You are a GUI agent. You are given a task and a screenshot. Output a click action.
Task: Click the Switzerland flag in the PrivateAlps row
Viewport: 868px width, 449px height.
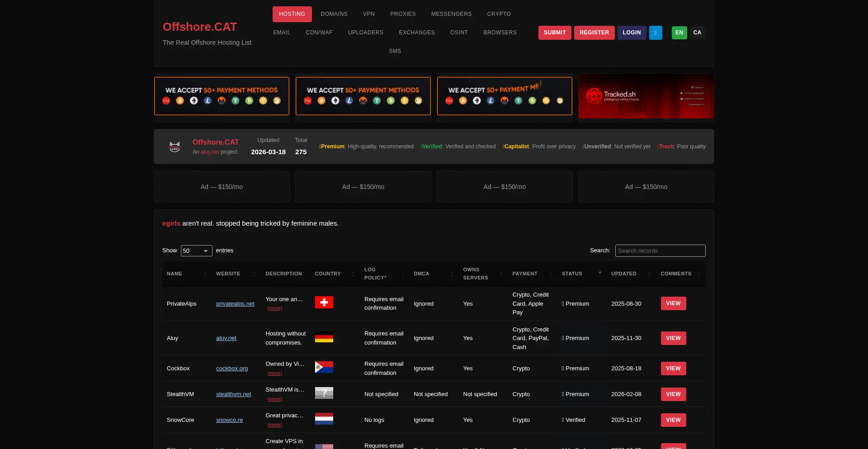[x=324, y=302]
